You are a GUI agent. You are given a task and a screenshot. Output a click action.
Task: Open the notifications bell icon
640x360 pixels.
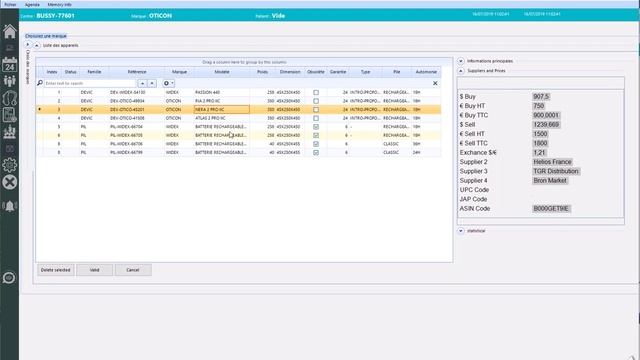(x=9, y=206)
